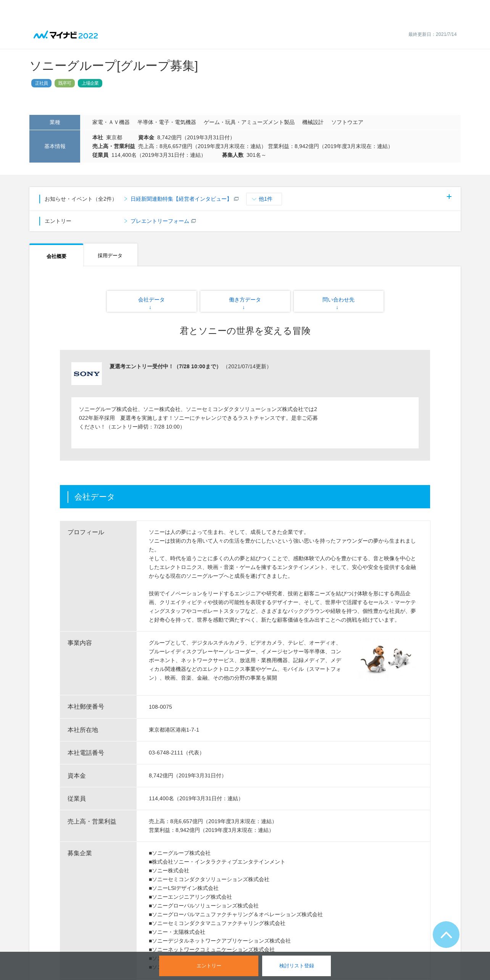Screen dimensions: 490x980
Task: Click ■ソニーエンジニアリング株式会社 entry
Action: tap(190, 897)
